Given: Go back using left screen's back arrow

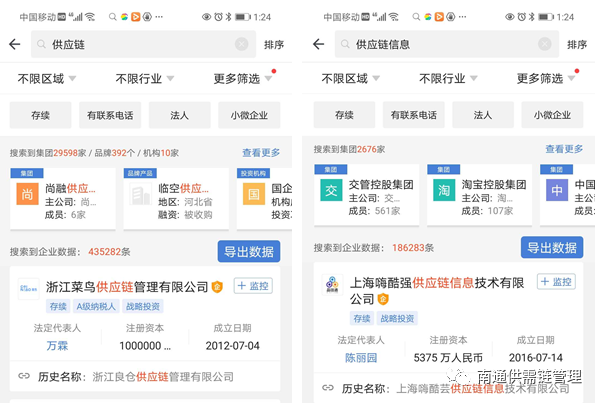Looking at the screenshot, I should point(15,44).
